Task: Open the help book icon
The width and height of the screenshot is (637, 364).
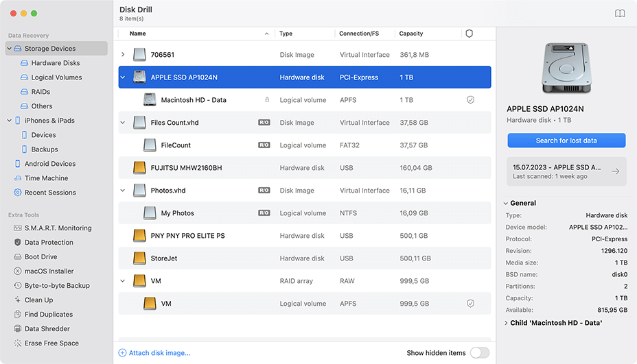Action: (x=620, y=14)
